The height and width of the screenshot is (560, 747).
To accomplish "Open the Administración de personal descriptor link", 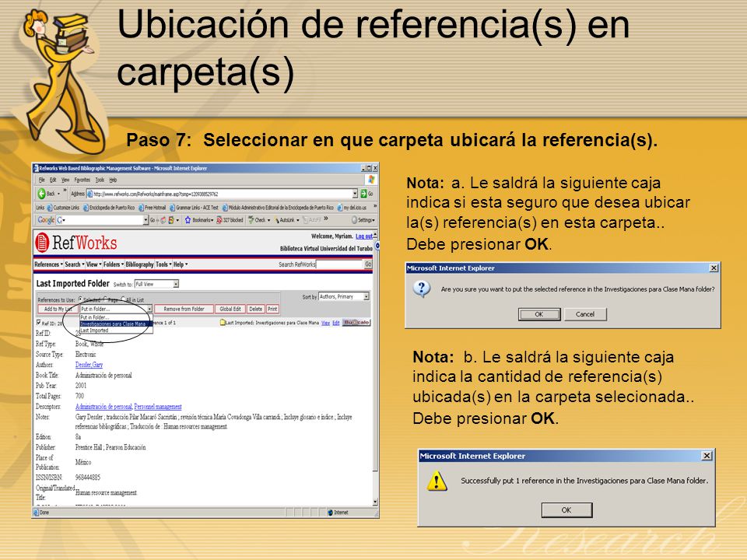I will (103, 407).
